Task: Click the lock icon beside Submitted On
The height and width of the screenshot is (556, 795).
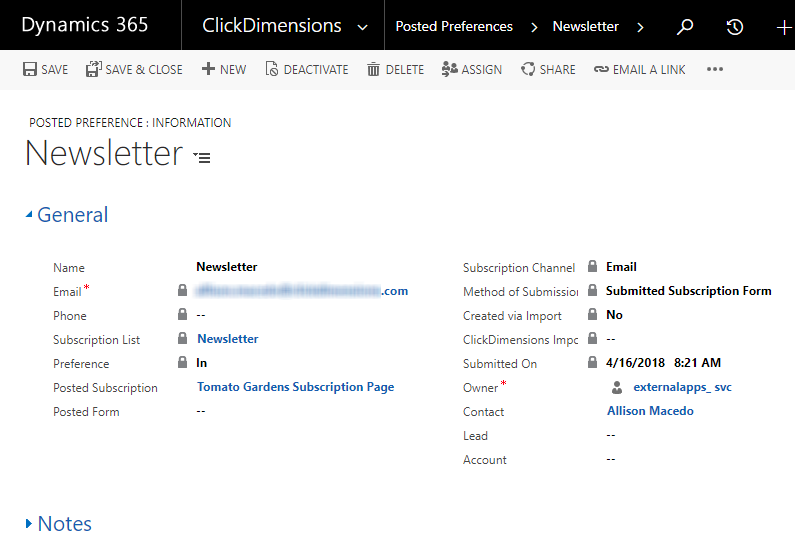Action: pos(592,362)
